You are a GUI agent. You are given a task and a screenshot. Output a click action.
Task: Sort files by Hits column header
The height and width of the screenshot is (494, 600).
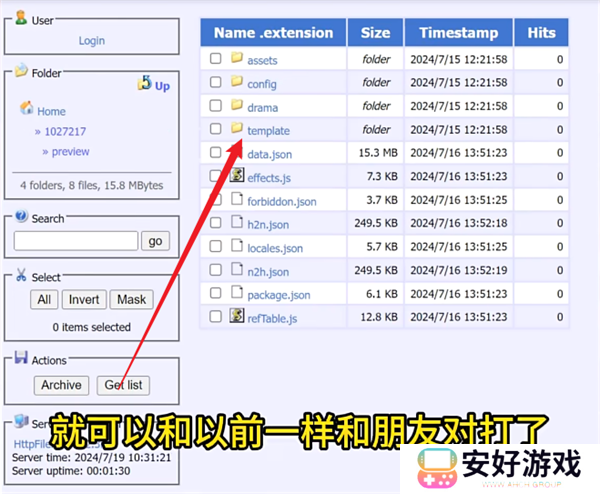point(541,32)
